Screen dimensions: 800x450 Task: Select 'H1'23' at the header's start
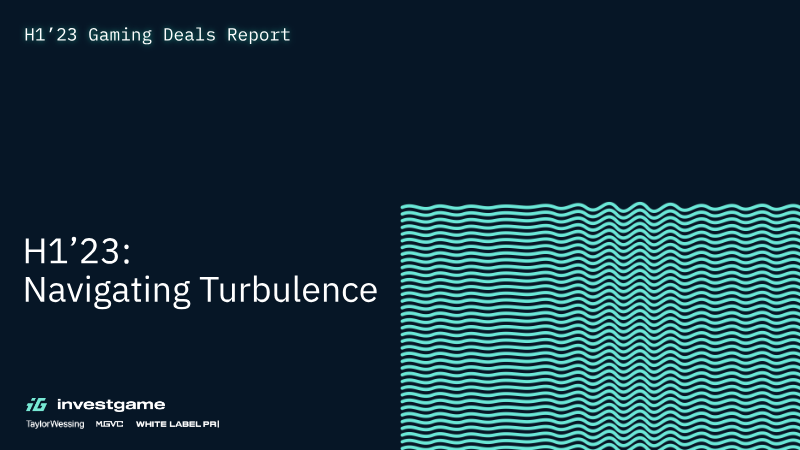tap(50, 35)
